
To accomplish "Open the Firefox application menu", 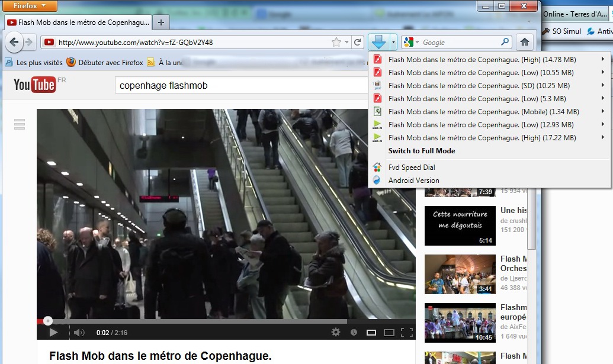I will [30, 6].
